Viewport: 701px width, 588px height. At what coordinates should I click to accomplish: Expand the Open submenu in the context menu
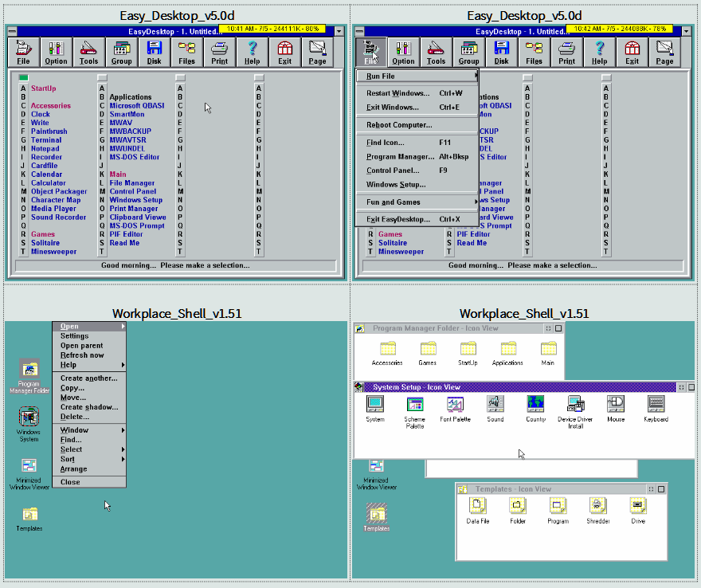click(x=89, y=327)
